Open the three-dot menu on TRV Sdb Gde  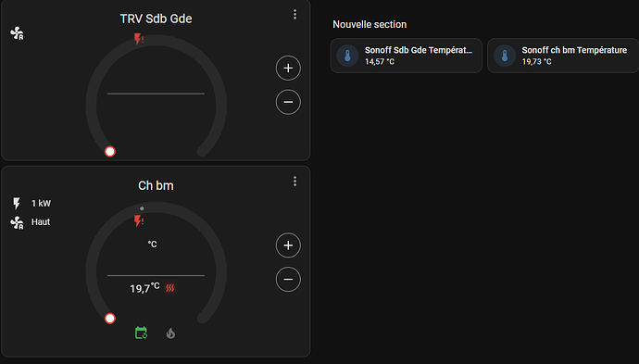point(294,15)
